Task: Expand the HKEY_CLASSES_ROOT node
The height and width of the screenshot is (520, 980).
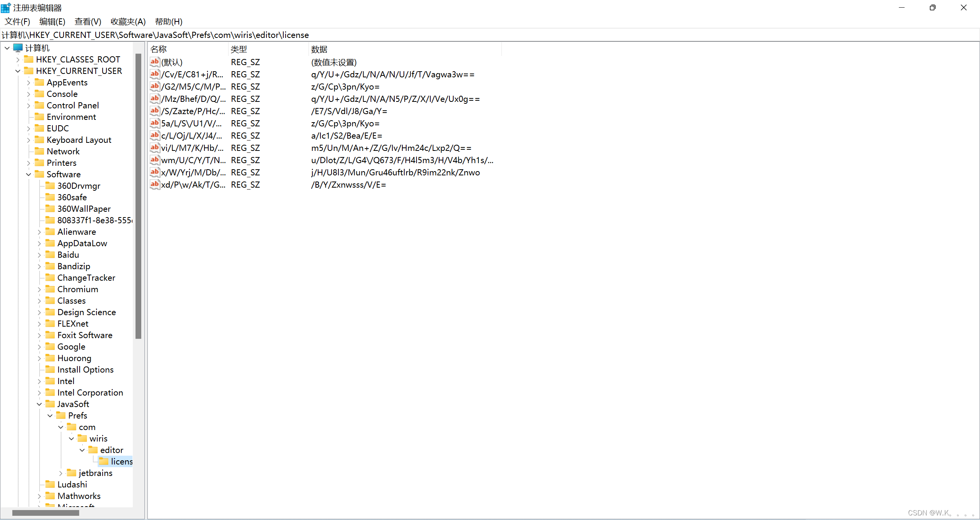Action: click(18, 59)
